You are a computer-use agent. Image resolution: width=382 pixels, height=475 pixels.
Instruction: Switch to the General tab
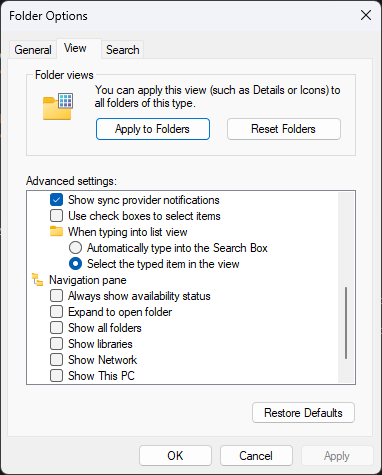point(33,50)
